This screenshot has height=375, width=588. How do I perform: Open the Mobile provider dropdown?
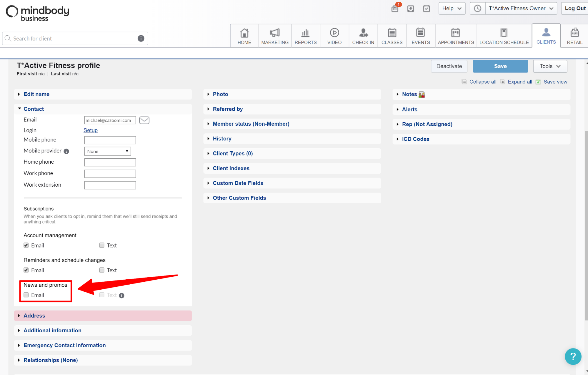pyautogui.click(x=107, y=151)
